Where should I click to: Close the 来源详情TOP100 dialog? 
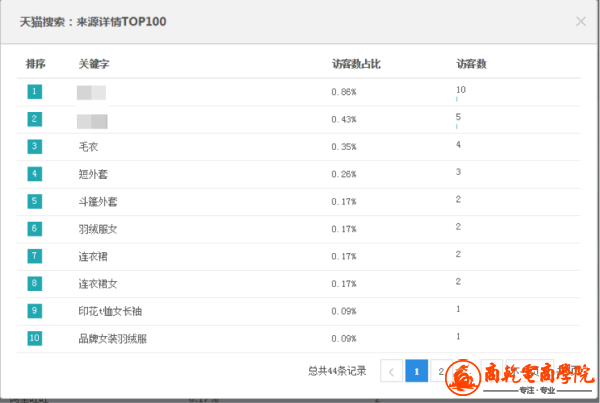[x=580, y=21]
